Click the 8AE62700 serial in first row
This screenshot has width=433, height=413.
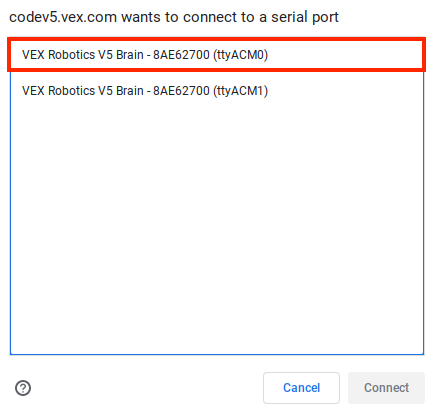pos(181,55)
